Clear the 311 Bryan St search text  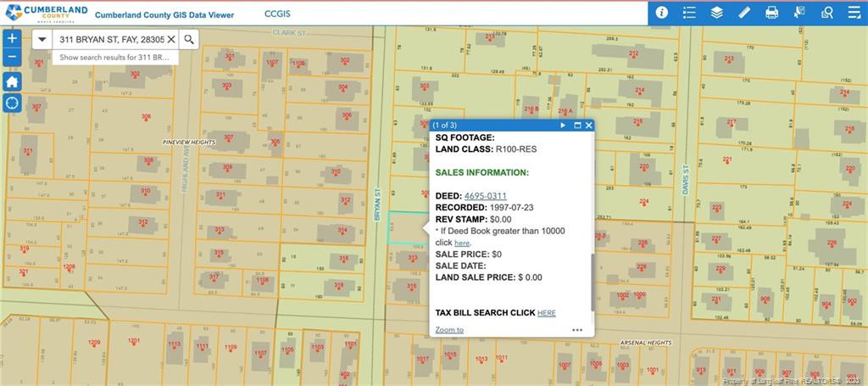click(x=170, y=39)
